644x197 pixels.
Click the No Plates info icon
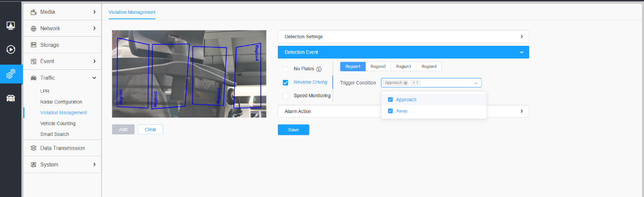pos(319,69)
